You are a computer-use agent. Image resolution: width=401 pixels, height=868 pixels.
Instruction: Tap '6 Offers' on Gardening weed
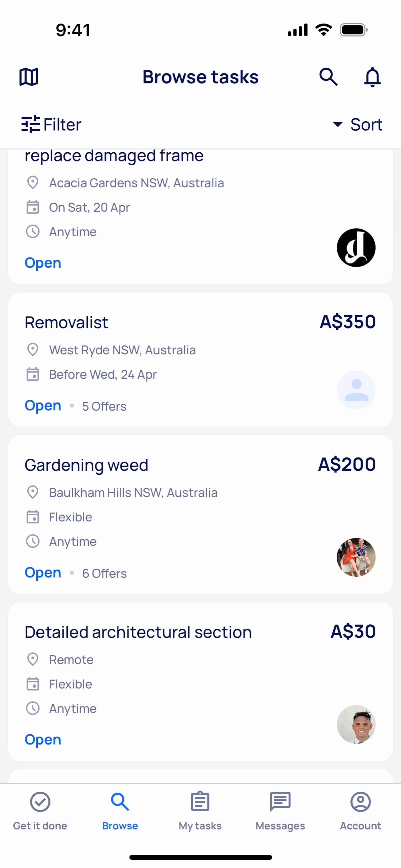coord(105,574)
